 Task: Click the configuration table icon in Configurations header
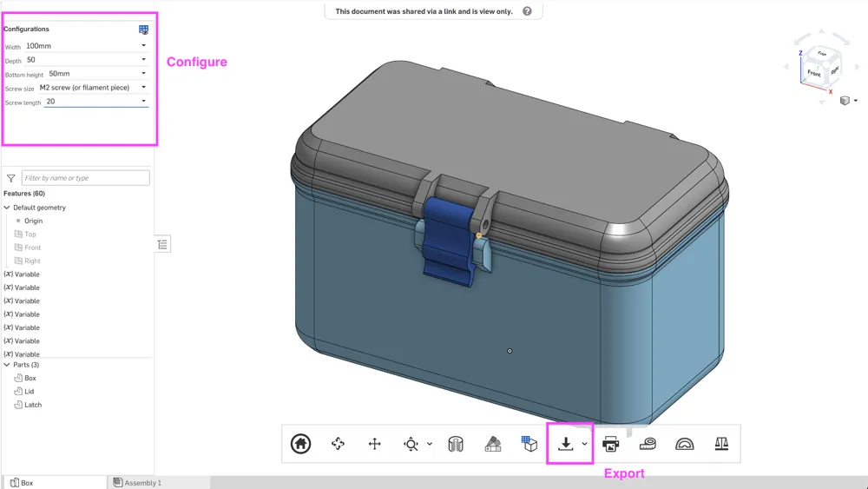click(143, 30)
